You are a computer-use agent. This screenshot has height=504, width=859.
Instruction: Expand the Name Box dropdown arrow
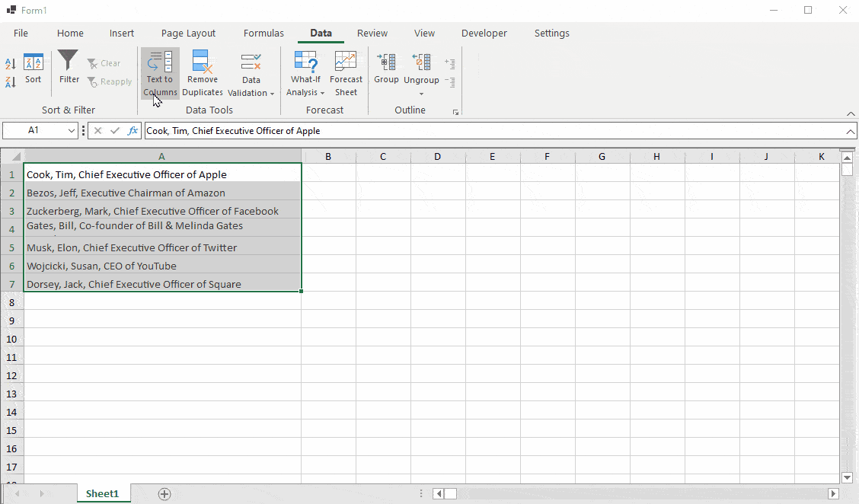click(x=72, y=131)
